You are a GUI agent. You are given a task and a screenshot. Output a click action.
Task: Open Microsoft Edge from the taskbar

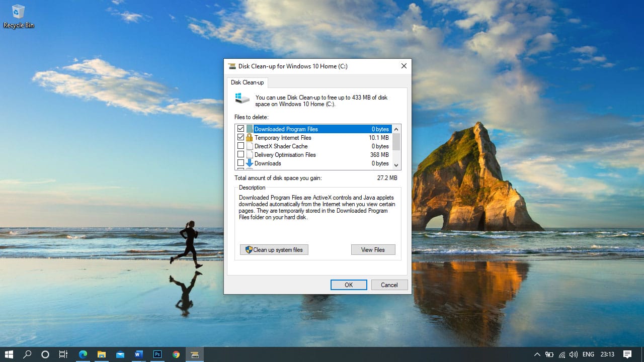[83, 354]
